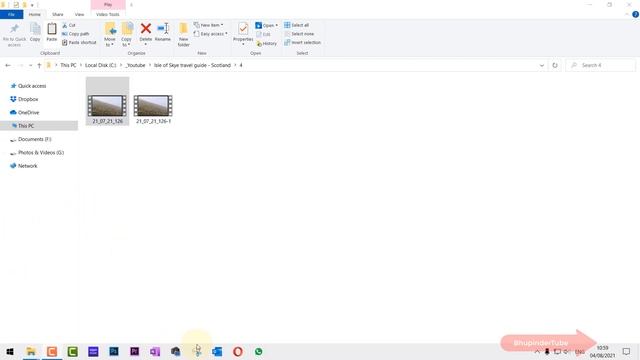Click the Copy button in Clipboard group

click(x=35, y=32)
